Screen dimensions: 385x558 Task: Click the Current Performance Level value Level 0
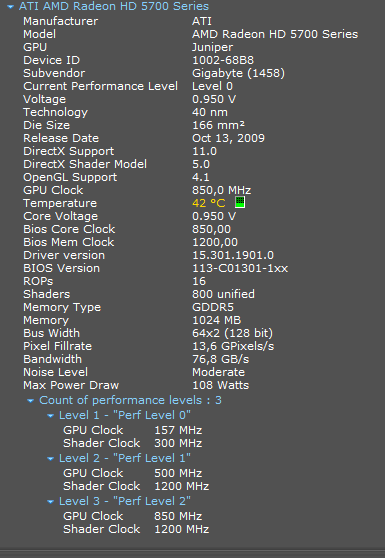coord(212,86)
